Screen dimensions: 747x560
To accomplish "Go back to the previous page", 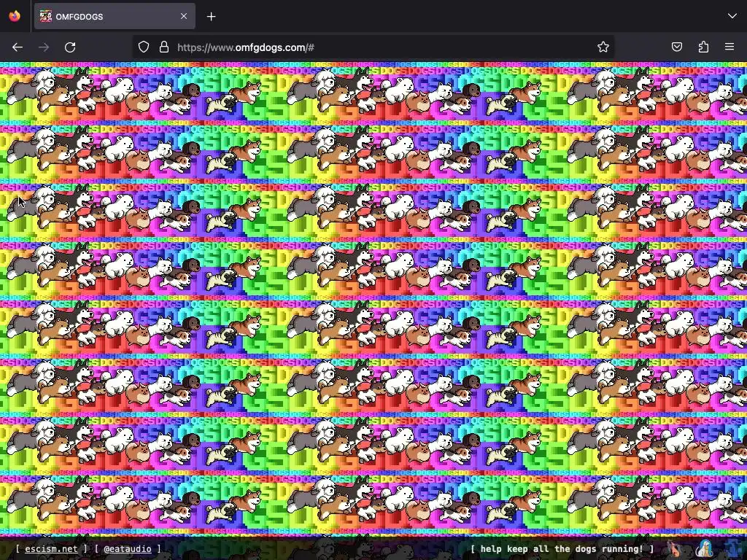I will point(18,47).
